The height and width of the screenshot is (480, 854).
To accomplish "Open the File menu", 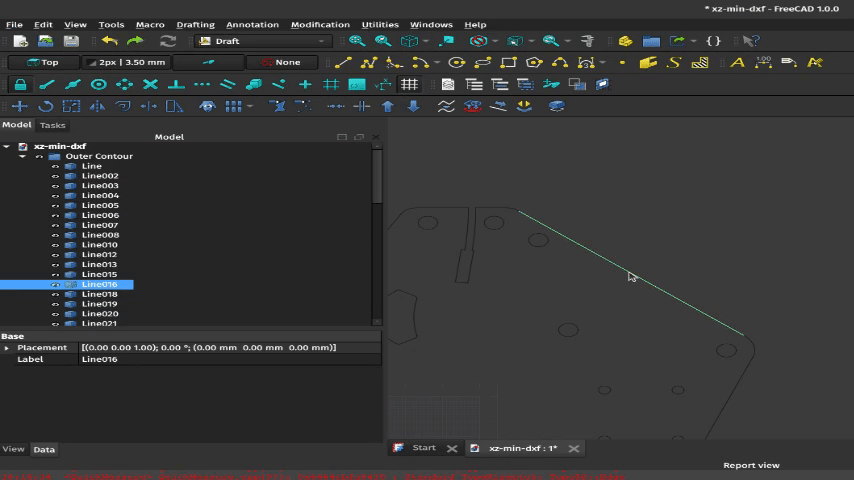I will (14, 25).
